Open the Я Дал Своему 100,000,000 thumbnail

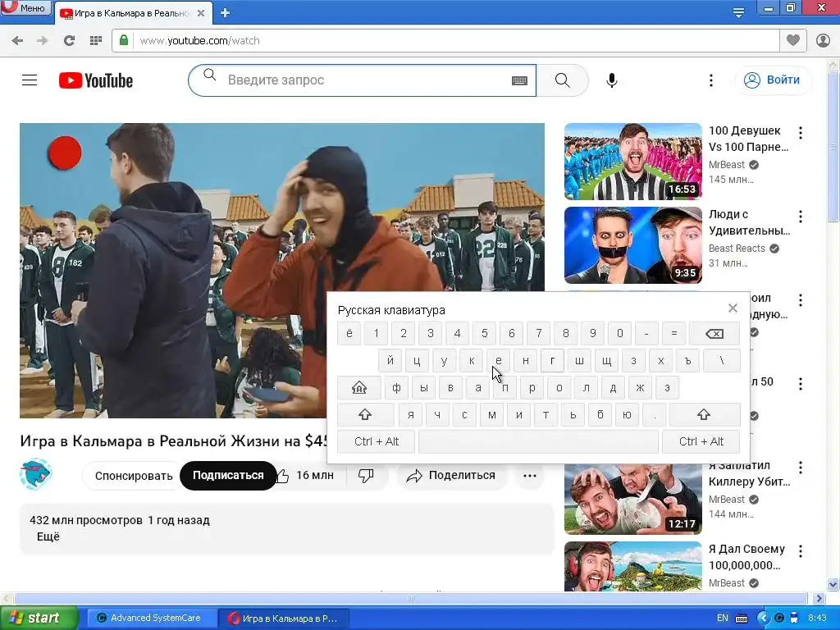pos(632,566)
